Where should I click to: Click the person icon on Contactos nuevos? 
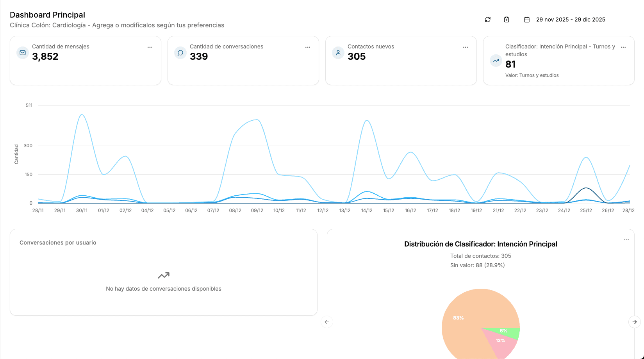tap(338, 52)
